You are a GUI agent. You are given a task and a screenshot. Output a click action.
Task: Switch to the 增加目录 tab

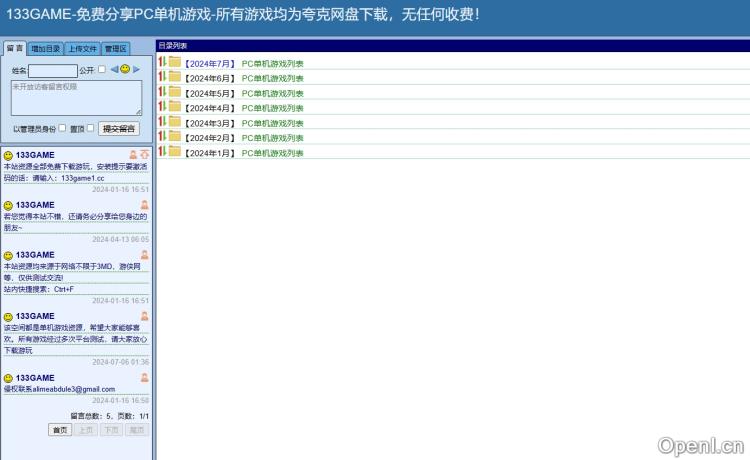point(46,48)
